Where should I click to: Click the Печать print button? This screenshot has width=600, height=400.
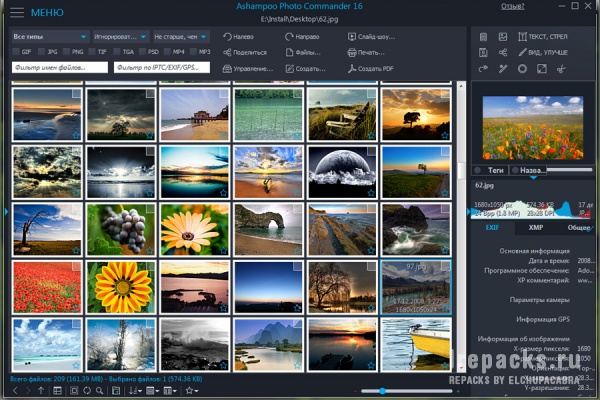(x=365, y=52)
